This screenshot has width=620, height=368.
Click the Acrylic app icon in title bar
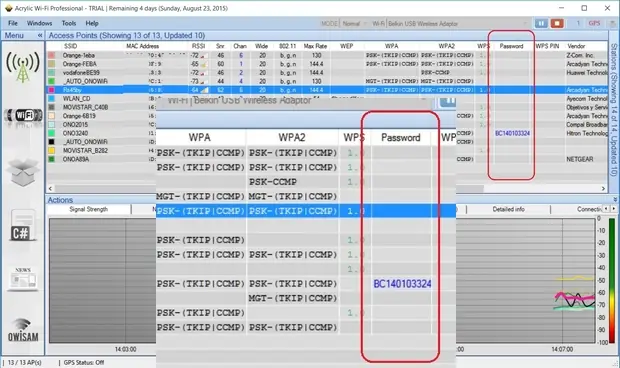pyautogui.click(x=8, y=8)
